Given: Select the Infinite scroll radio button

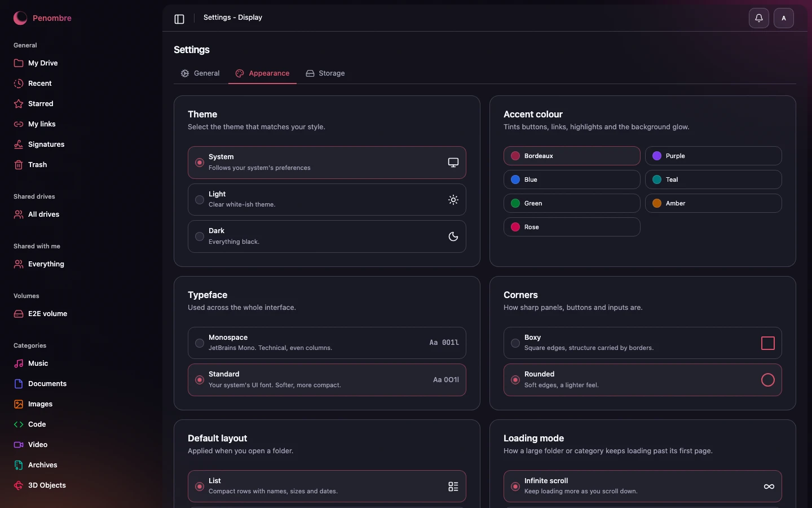Looking at the screenshot, I should [x=515, y=487].
